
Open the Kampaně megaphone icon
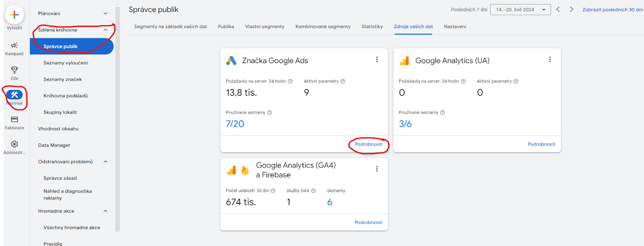tap(14, 45)
